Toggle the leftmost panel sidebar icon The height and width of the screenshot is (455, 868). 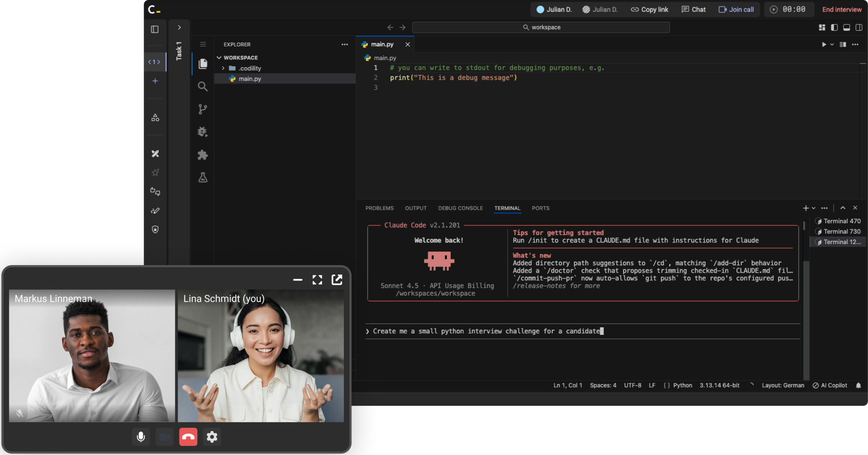[x=155, y=29]
